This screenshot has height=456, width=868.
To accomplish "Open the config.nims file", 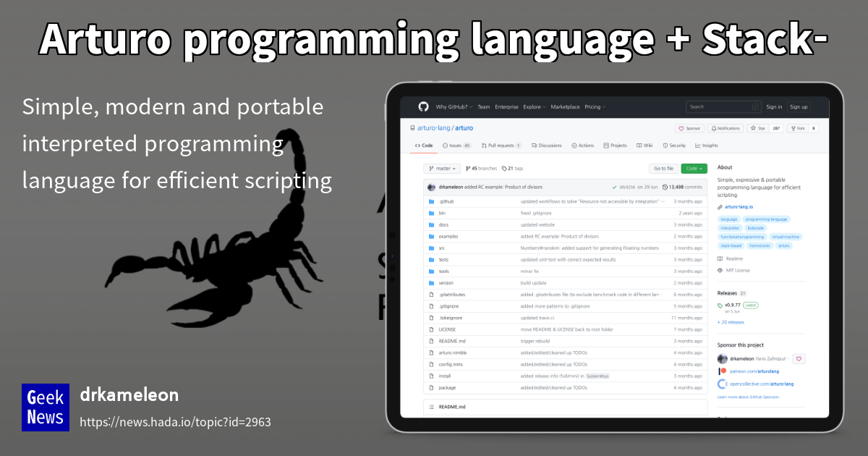I will tap(451, 364).
